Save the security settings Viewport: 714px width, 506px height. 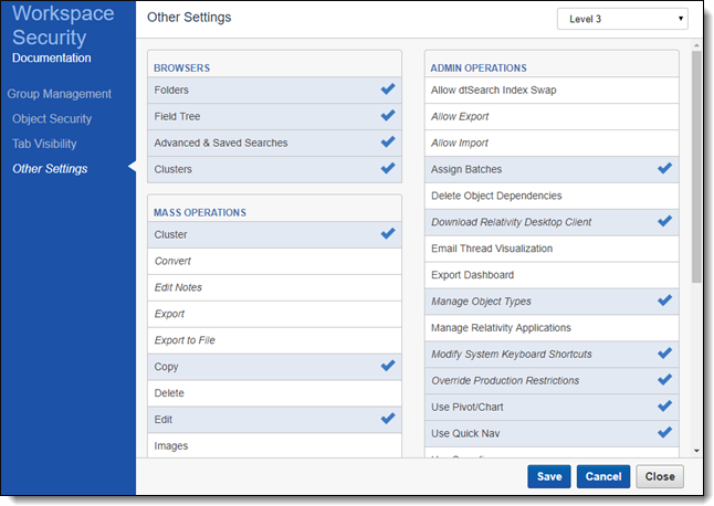pos(549,476)
